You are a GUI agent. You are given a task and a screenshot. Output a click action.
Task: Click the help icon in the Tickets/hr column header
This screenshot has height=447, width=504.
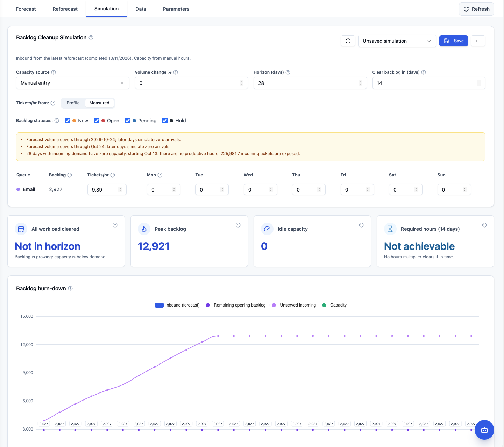click(x=113, y=175)
